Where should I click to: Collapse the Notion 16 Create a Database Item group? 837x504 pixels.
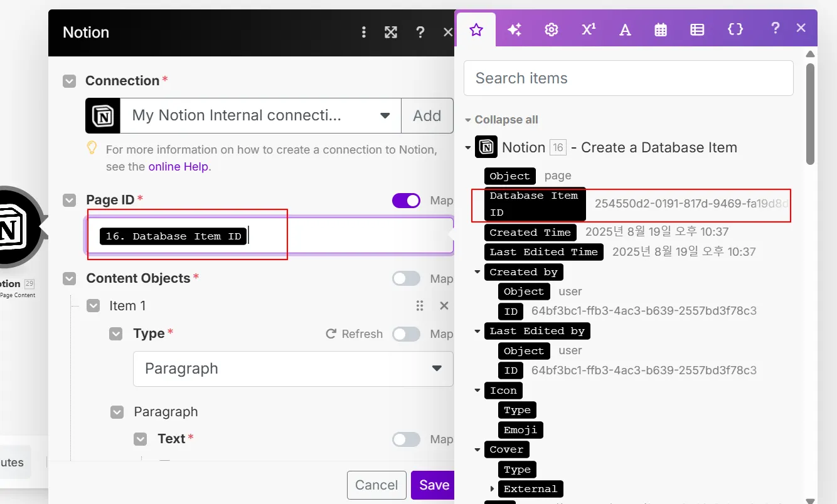tap(467, 148)
